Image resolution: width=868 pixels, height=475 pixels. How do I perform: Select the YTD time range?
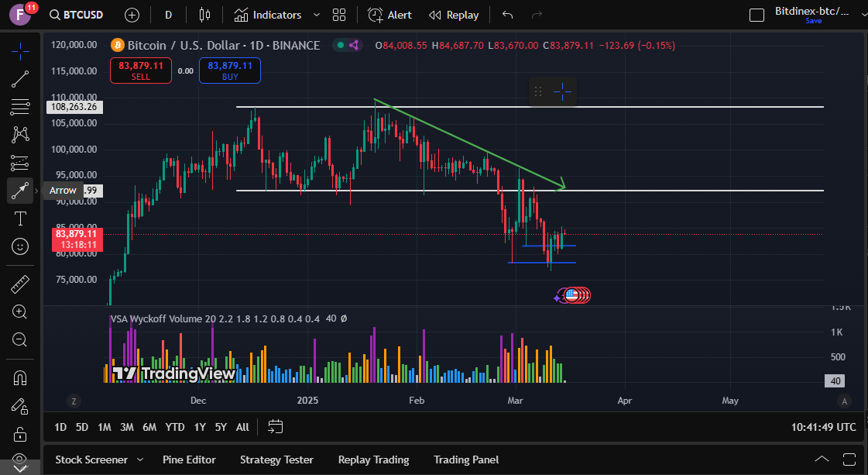click(x=175, y=427)
